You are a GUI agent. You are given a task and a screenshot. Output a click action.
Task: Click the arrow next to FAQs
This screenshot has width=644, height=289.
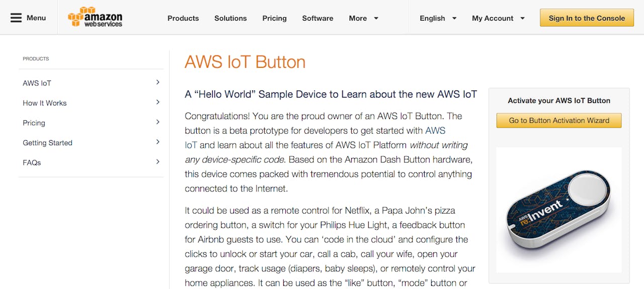point(158,162)
